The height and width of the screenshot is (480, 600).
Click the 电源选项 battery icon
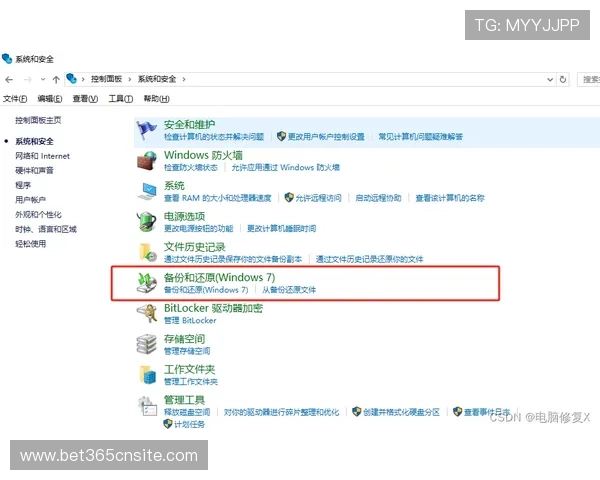(147, 222)
